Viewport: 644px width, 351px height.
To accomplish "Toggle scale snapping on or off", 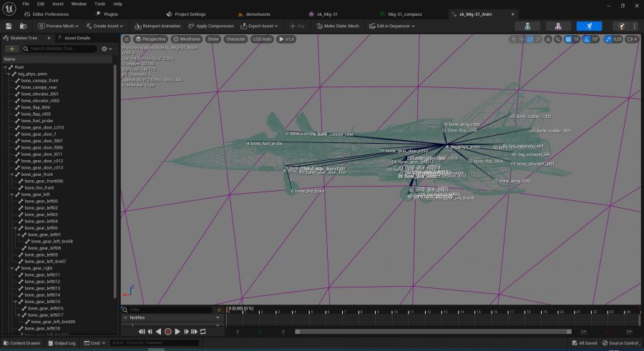I will tap(608, 39).
